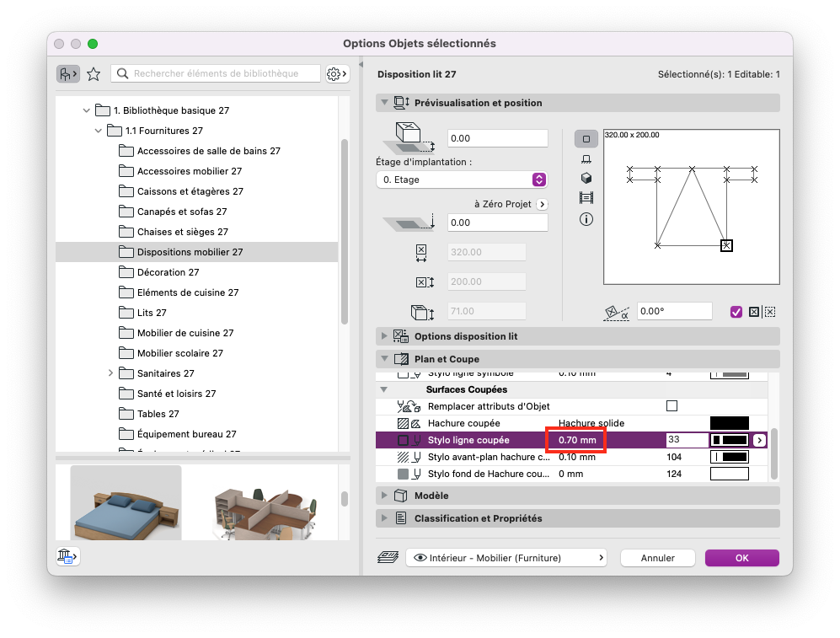Open the Intérieur - Mobilier layer dropdown

(x=506, y=558)
